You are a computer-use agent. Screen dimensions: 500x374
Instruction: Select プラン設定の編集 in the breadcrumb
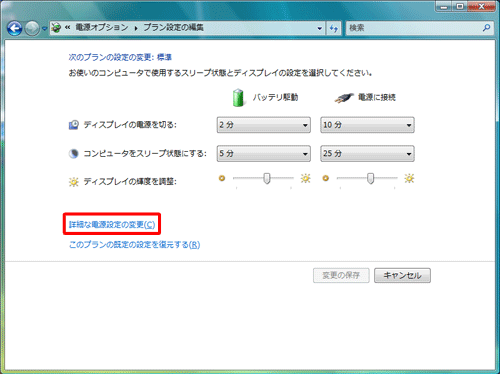(x=173, y=27)
